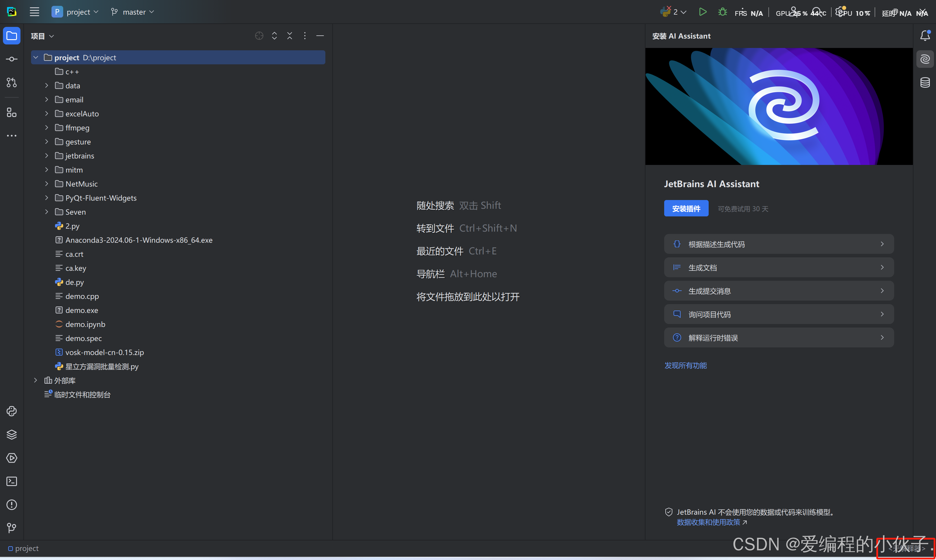Collapse the project root folder
This screenshot has width=936, height=560.
36,57
